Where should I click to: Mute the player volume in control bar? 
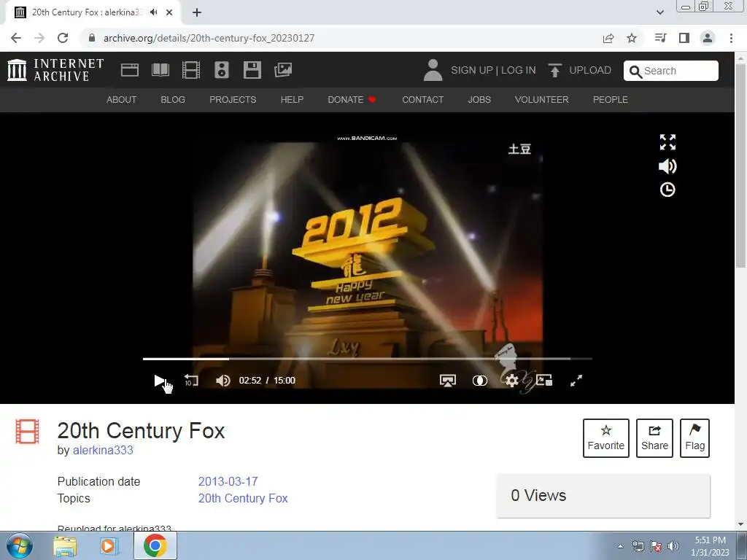pos(223,381)
